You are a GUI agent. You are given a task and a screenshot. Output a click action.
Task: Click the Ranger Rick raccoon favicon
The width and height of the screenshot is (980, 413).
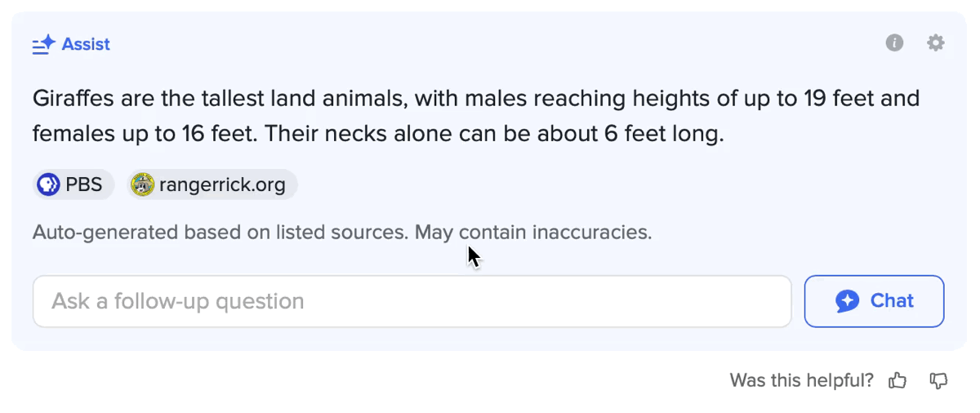click(143, 184)
